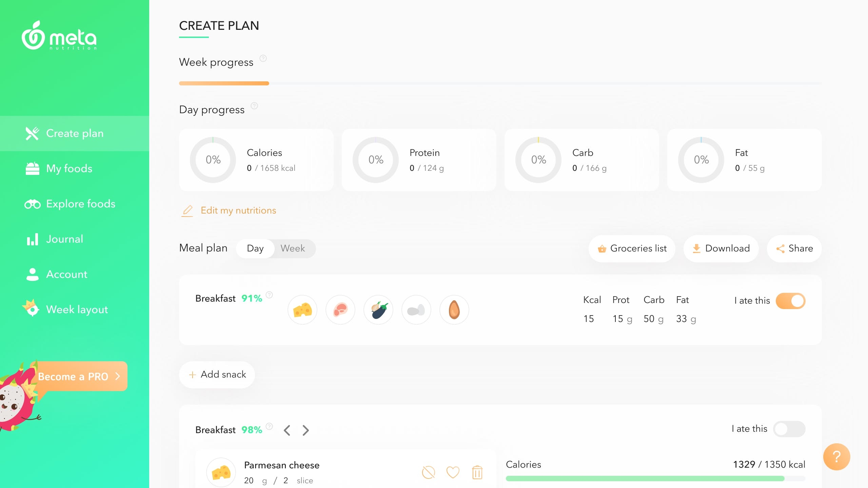Expand the Become a PRO banner
868x488 pixels.
click(79, 376)
